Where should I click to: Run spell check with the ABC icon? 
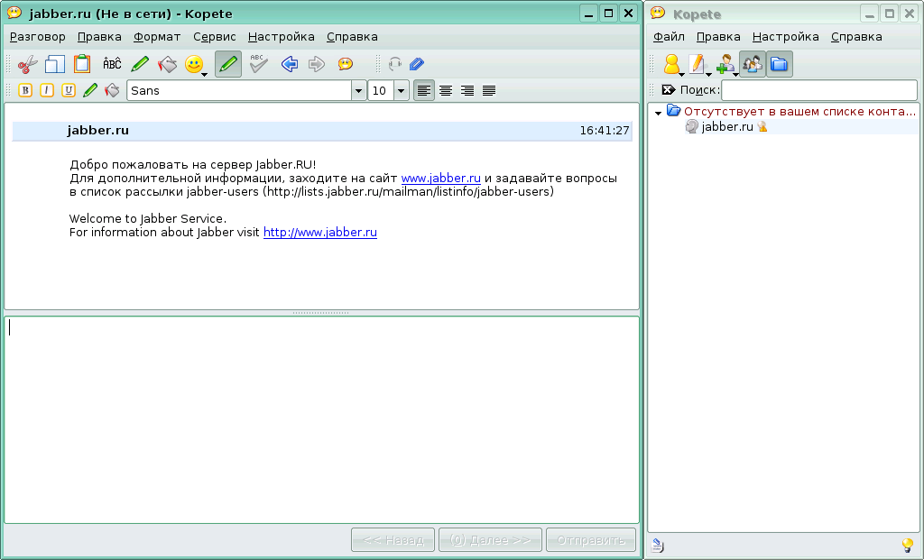(256, 64)
